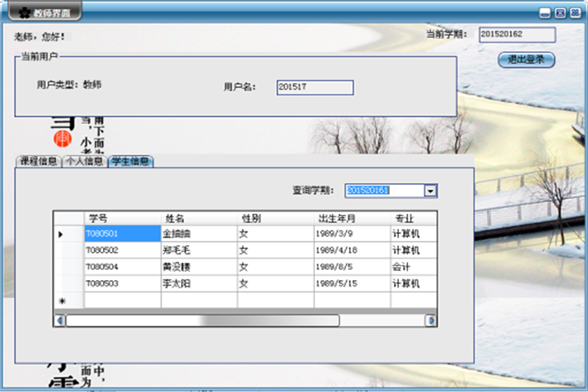Image resolution: width=588 pixels, height=392 pixels.
Task: Sort by the 学号 column header
Action: click(x=122, y=217)
